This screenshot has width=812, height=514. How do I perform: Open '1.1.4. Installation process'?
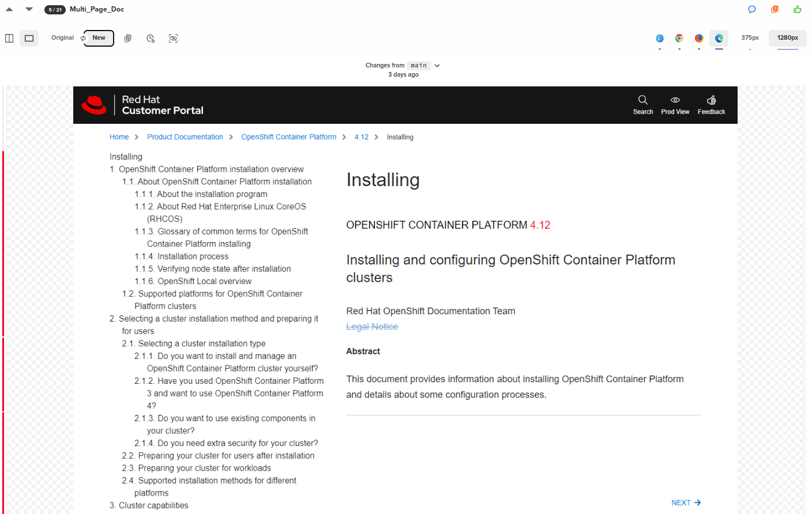pyautogui.click(x=182, y=256)
